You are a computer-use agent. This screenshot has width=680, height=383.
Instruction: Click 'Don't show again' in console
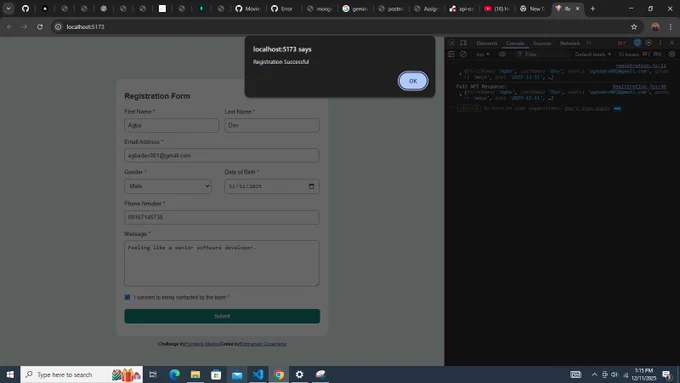(x=587, y=108)
